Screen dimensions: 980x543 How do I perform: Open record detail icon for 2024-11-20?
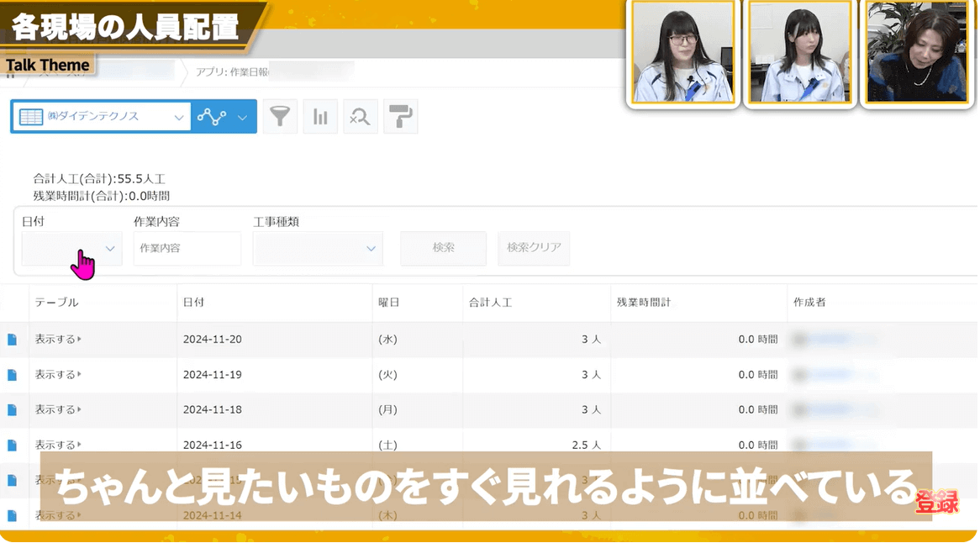pos(12,340)
